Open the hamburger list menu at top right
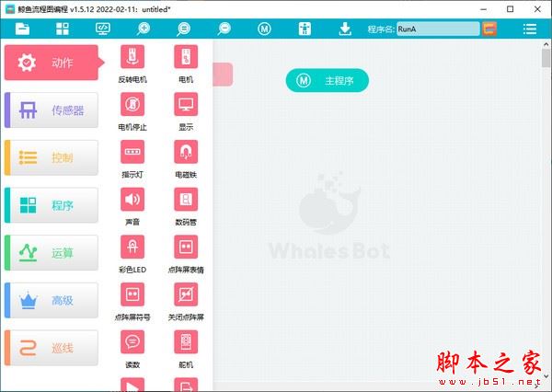Image resolution: width=552 pixels, height=392 pixels. click(x=529, y=29)
